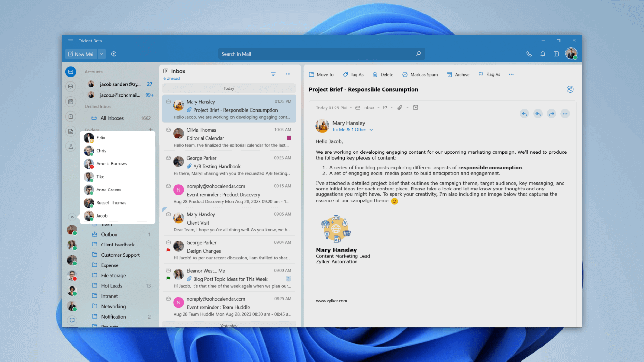The image size is (644, 362).
Task: Reply to Mary Hansley's email
Action: click(x=524, y=114)
